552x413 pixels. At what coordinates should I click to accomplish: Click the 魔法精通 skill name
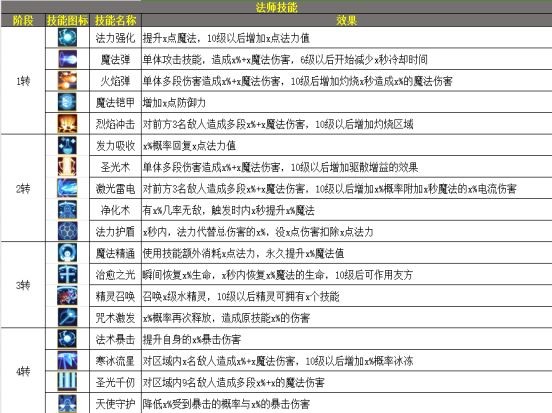(115, 253)
